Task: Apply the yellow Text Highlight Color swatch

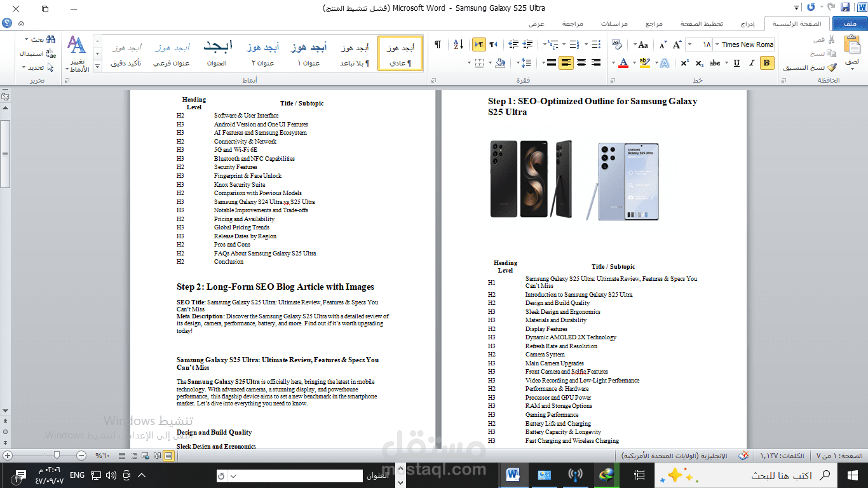Action: point(645,63)
